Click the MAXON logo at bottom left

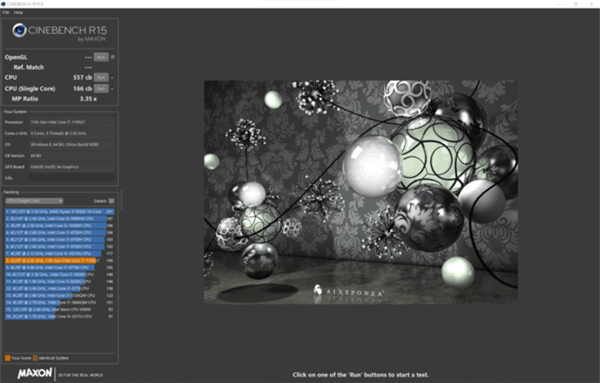click(34, 373)
